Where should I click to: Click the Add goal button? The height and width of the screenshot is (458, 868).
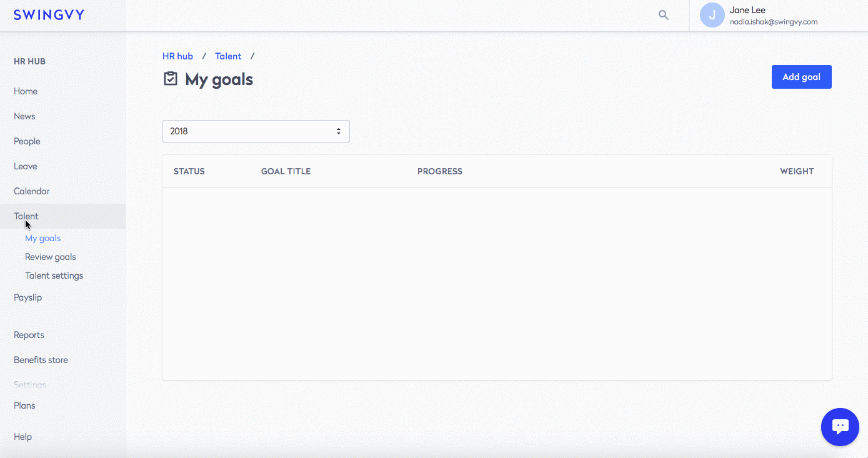[x=801, y=77]
